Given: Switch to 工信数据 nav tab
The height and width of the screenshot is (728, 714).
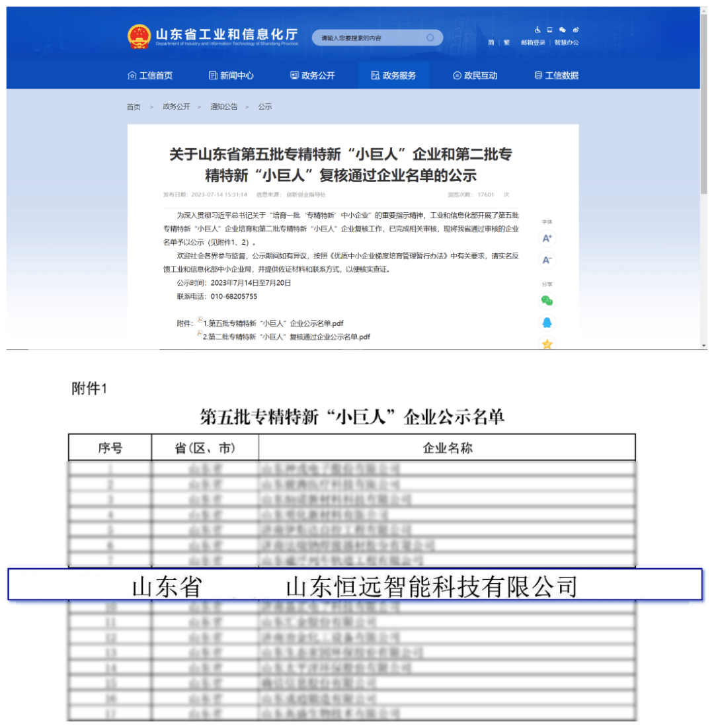Looking at the screenshot, I should (x=556, y=75).
